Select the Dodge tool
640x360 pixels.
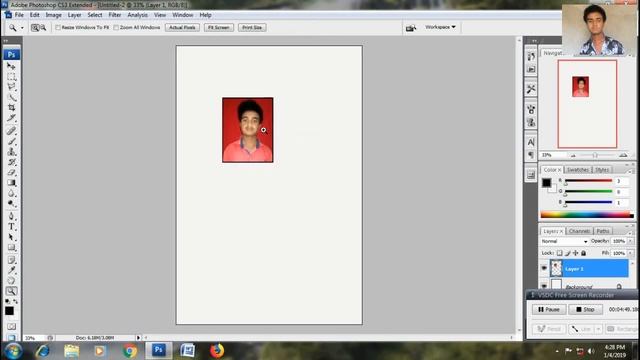pos(11,203)
